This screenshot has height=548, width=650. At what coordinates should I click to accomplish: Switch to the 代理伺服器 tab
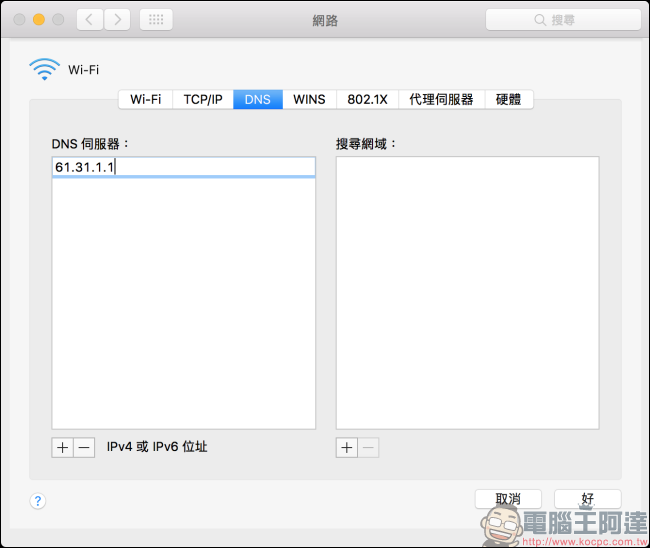441,99
